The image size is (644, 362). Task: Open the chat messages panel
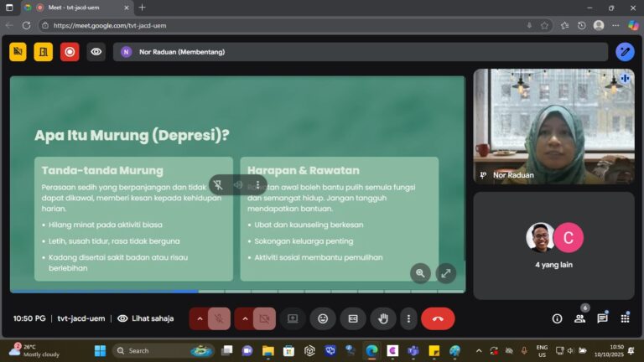(x=602, y=318)
